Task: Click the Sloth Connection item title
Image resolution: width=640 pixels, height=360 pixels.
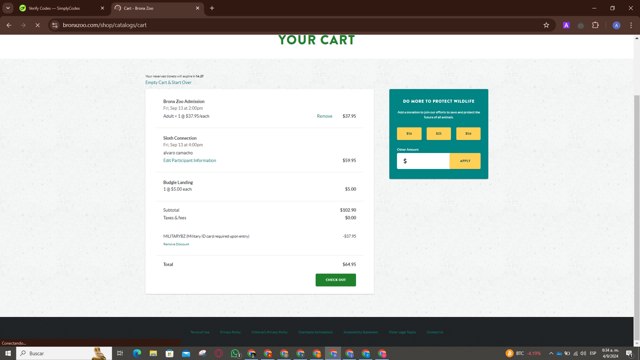Action: click(x=180, y=138)
